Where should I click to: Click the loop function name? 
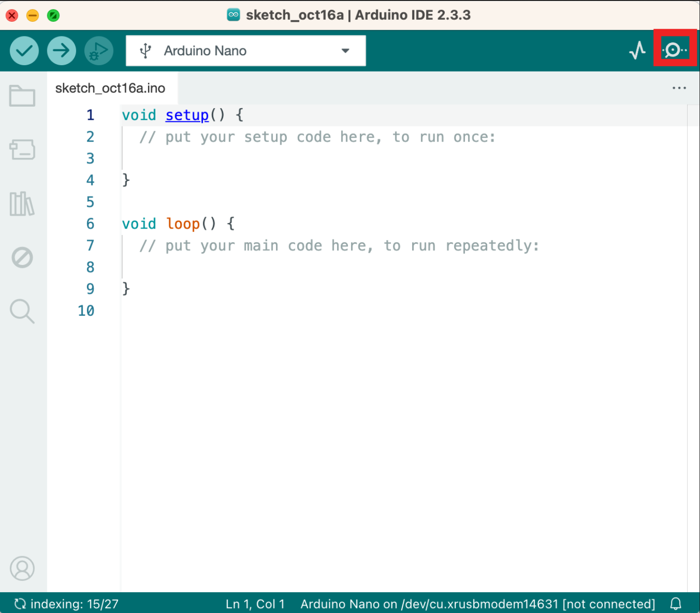pos(183,224)
